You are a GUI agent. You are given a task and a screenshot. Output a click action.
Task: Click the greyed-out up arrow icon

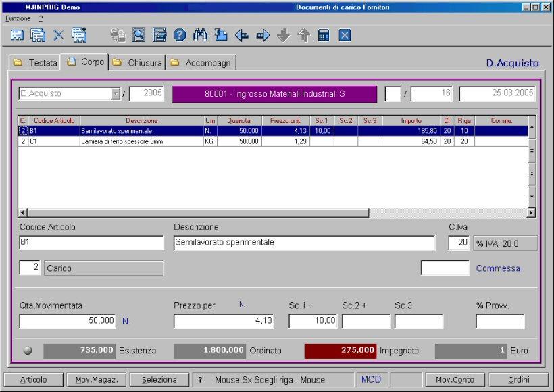point(303,35)
